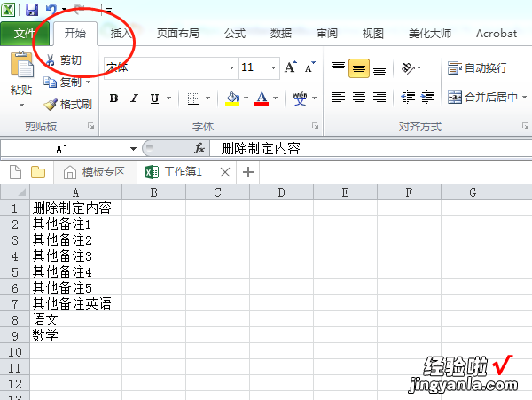Close the 工作簿1 workbook tab
The image size is (532, 400).
[225, 172]
